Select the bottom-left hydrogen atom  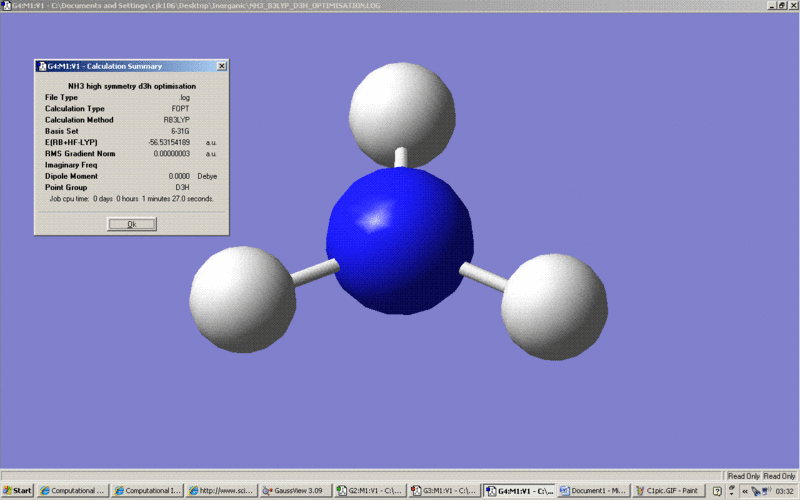(243, 299)
